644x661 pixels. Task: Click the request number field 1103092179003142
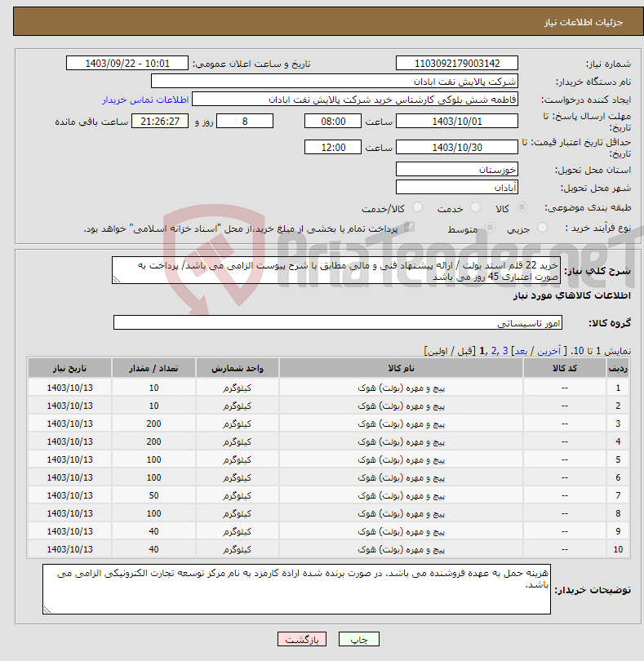(457, 63)
